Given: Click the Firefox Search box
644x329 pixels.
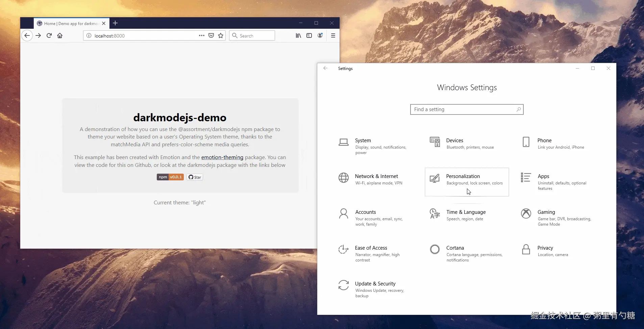Looking at the screenshot, I should [x=252, y=35].
